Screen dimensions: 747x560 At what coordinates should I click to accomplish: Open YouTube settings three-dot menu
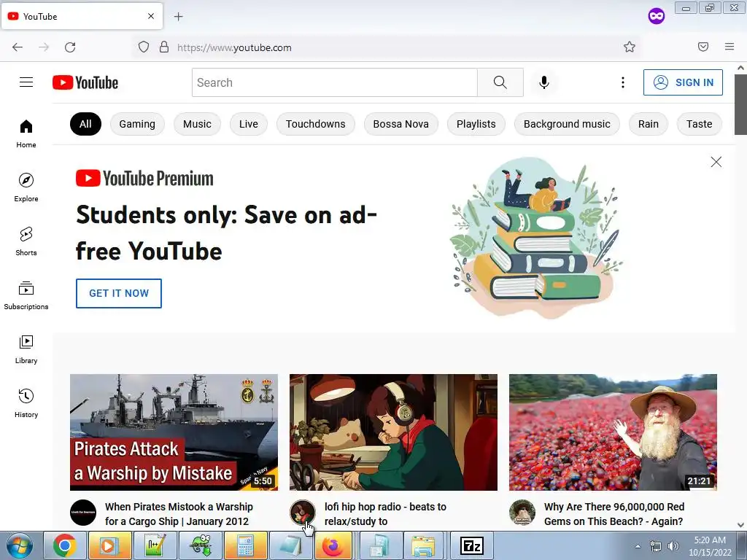click(623, 82)
